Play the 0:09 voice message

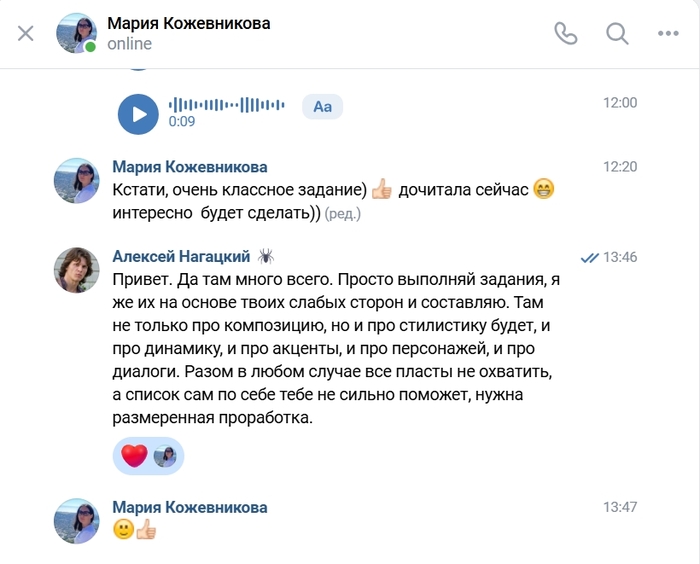[x=138, y=113]
